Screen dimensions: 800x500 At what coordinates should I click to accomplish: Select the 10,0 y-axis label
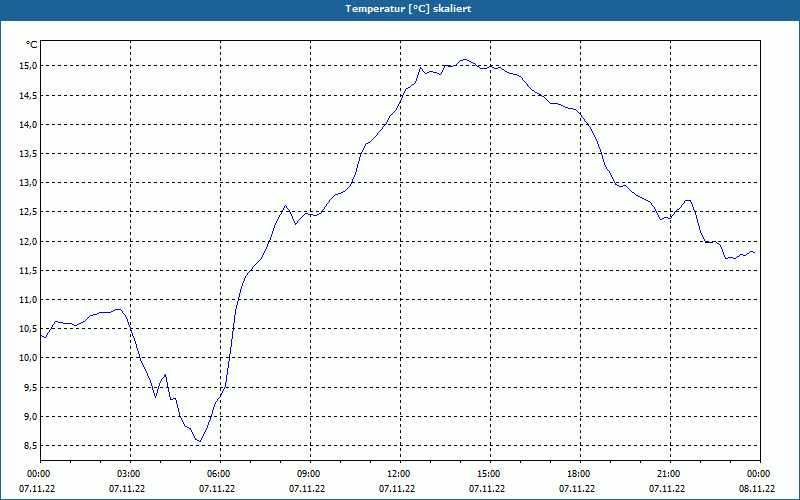[x=29, y=358]
